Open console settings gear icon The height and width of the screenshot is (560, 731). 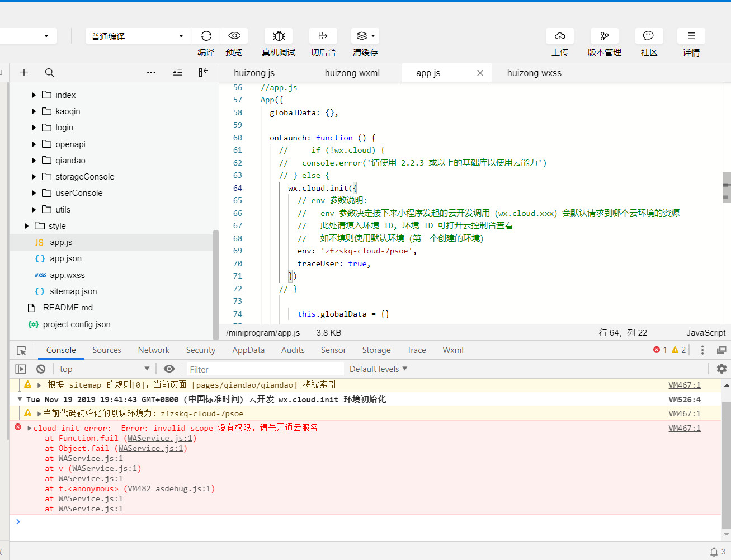tap(721, 369)
